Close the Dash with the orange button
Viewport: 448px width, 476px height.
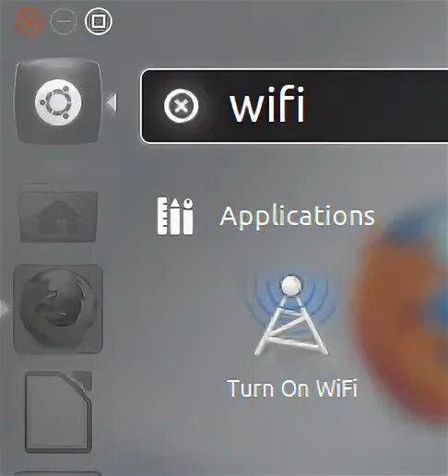tap(29, 21)
